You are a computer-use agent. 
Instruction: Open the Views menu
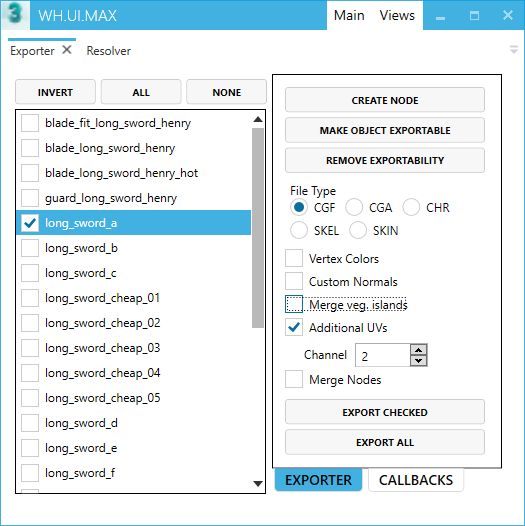(397, 15)
